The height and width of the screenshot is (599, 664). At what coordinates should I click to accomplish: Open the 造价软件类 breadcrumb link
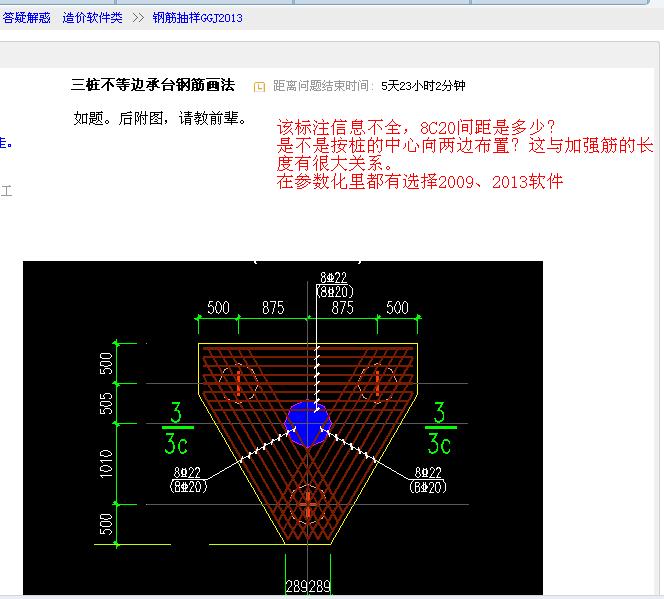92,18
